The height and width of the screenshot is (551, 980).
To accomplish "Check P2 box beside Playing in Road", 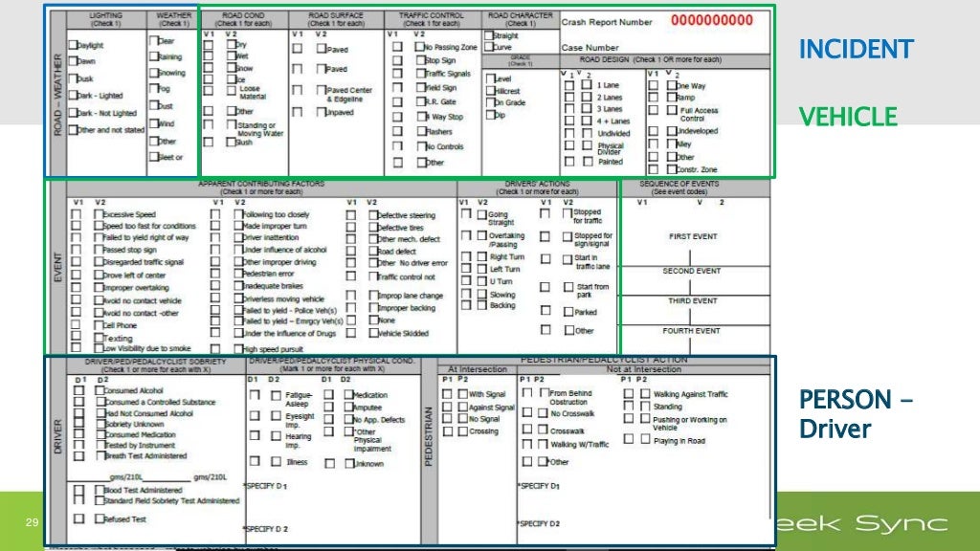I will pyautogui.click(x=645, y=440).
